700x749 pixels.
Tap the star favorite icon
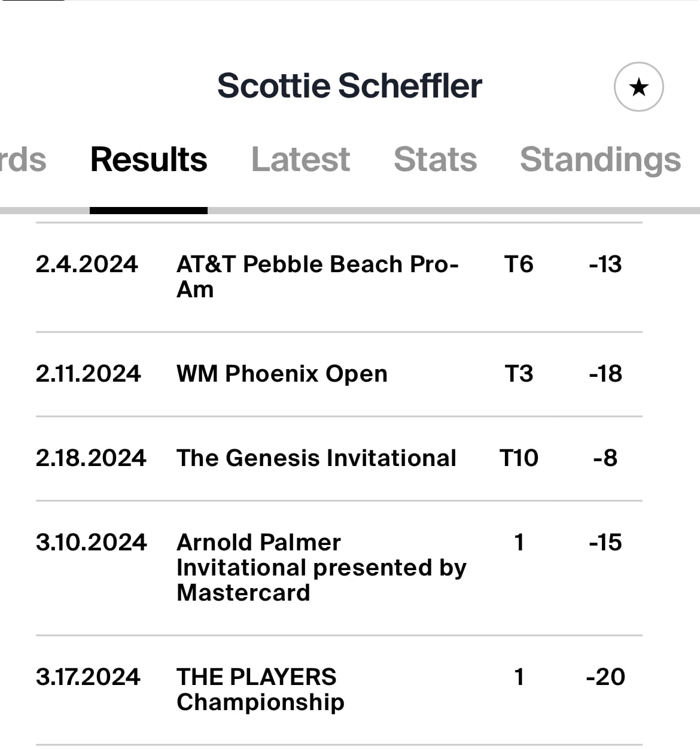pos(639,87)
